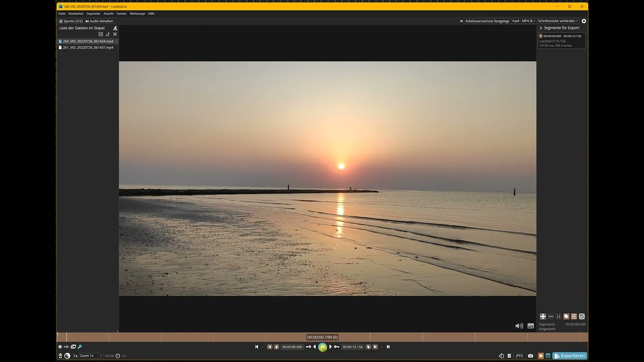Screen dimensions: 644x362
Task: Close the batch file list with X
Action: tap(115, 34)
